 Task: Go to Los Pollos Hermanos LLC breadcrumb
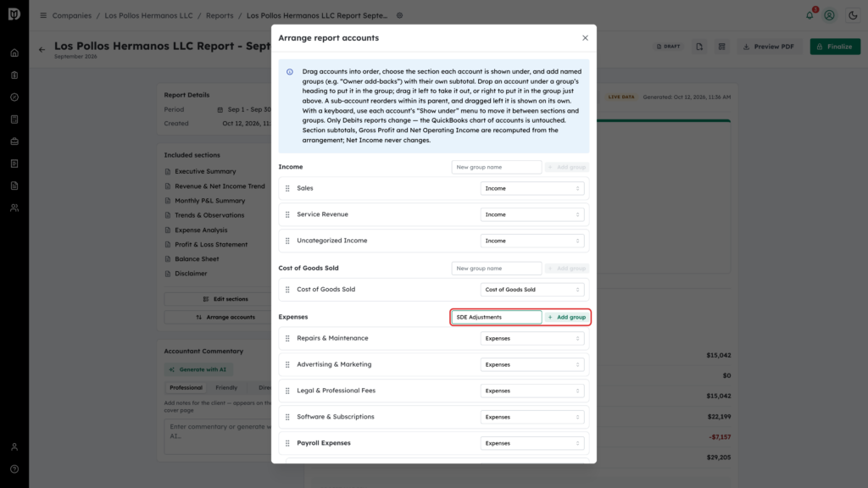click(149, 15)
